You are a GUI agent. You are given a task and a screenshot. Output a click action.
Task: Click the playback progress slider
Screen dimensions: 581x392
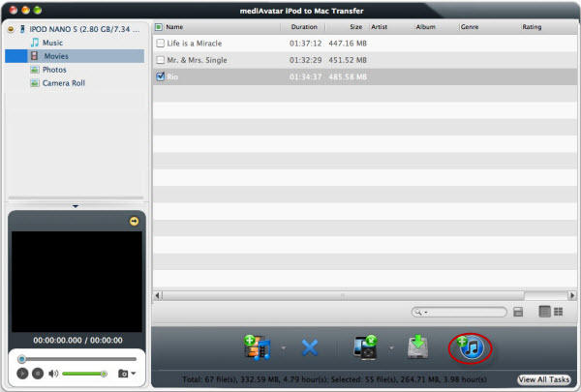(77, 359)
